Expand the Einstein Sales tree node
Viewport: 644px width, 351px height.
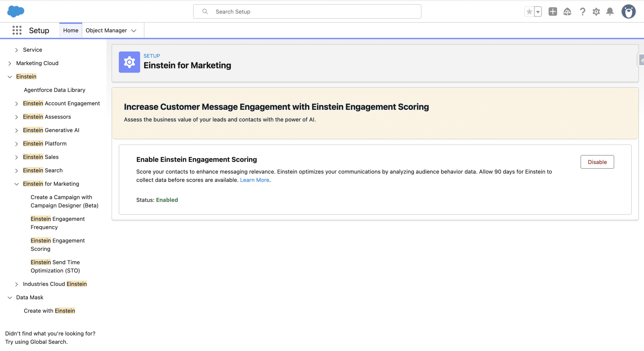[x=17, y=157]
